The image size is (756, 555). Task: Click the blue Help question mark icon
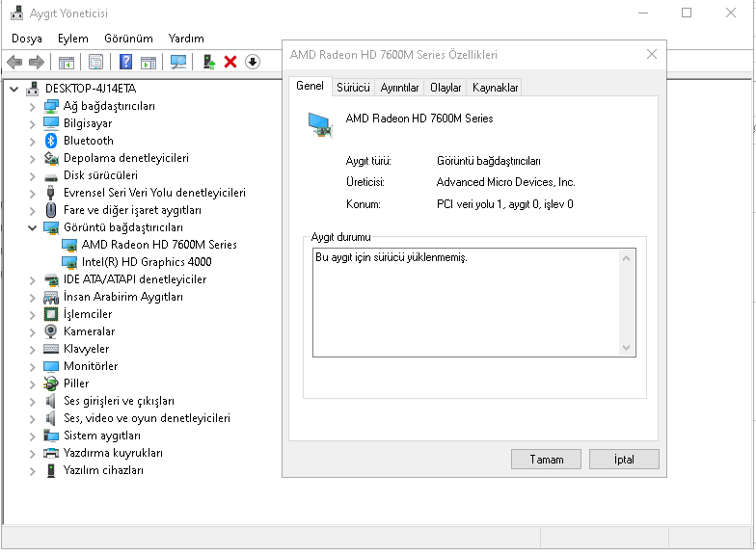(x=125, y=62)
